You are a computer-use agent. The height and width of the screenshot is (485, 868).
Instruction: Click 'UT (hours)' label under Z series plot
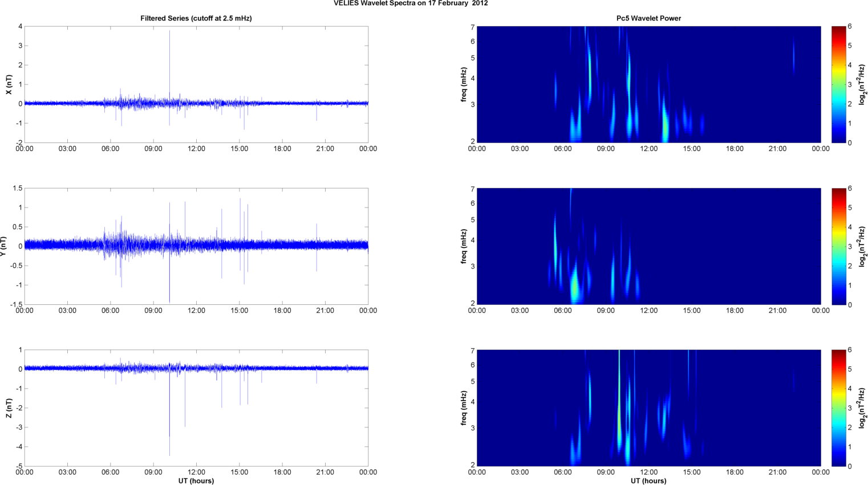[x=196, y=481]
